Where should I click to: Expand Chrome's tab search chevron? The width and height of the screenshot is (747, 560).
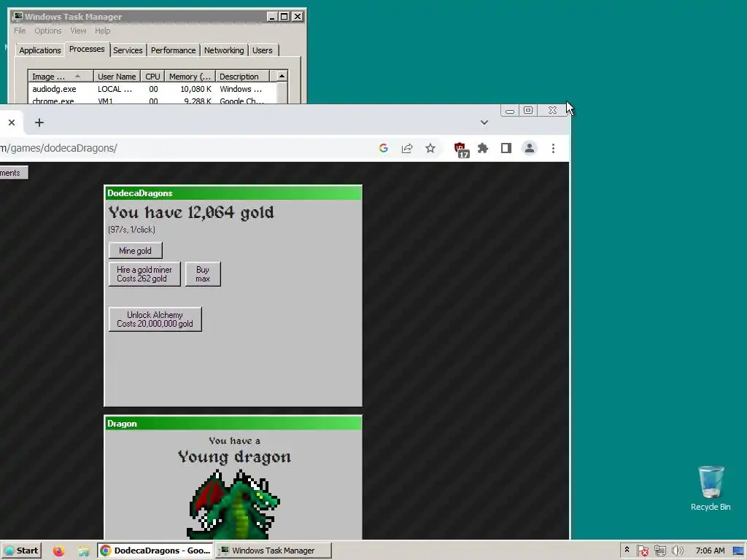484,122
